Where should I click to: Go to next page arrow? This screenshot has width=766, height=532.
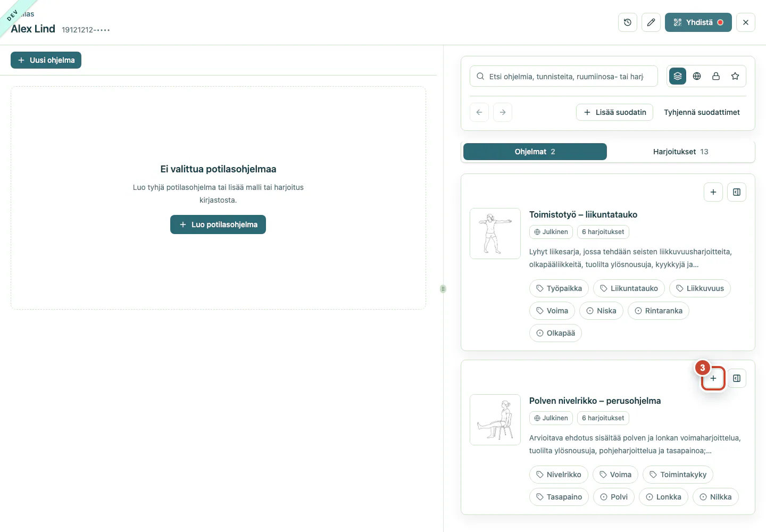[503, 112]
